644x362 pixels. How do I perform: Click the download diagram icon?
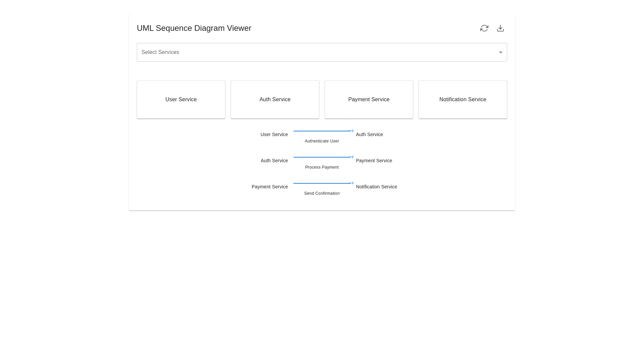pos(500,28)
